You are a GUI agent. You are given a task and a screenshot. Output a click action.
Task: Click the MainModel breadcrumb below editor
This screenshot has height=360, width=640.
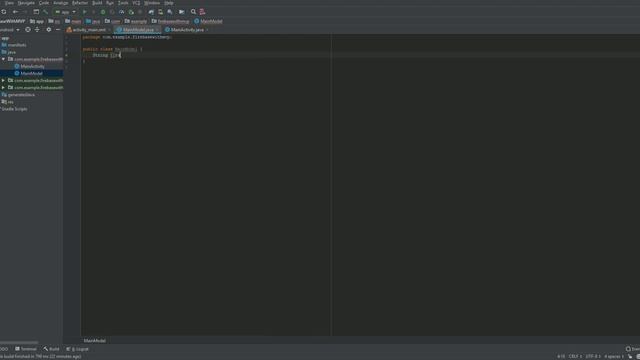tap(95, 341)
